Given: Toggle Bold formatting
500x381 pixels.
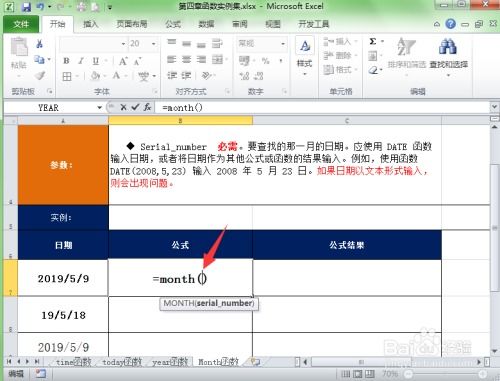Looking at the screenshot, I should pyautogui.click(x=66, y=61).
